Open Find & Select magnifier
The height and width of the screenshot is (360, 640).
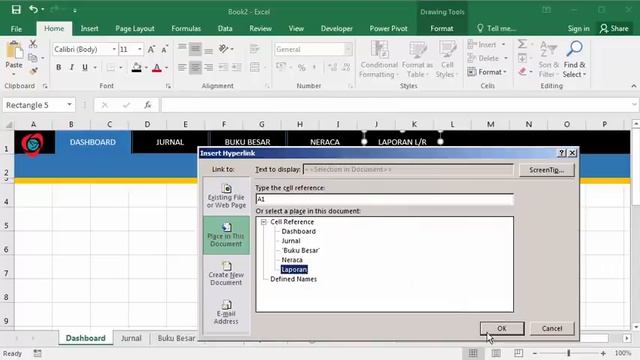pyautogui.click(x=574, y=59)
